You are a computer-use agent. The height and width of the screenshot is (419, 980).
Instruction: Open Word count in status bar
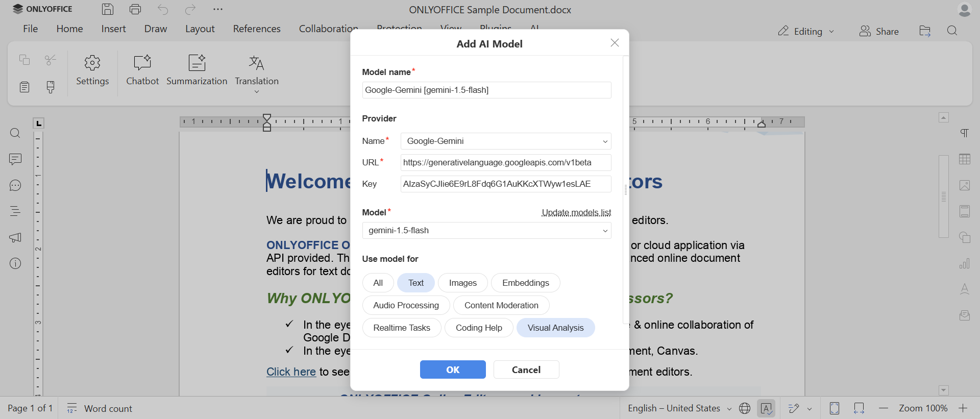(x=100, y=408)
